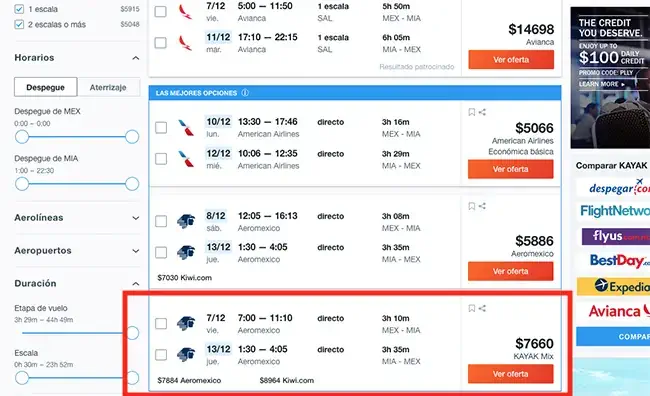Click Ver oferta for the $5066 flight

coord(511,169)
